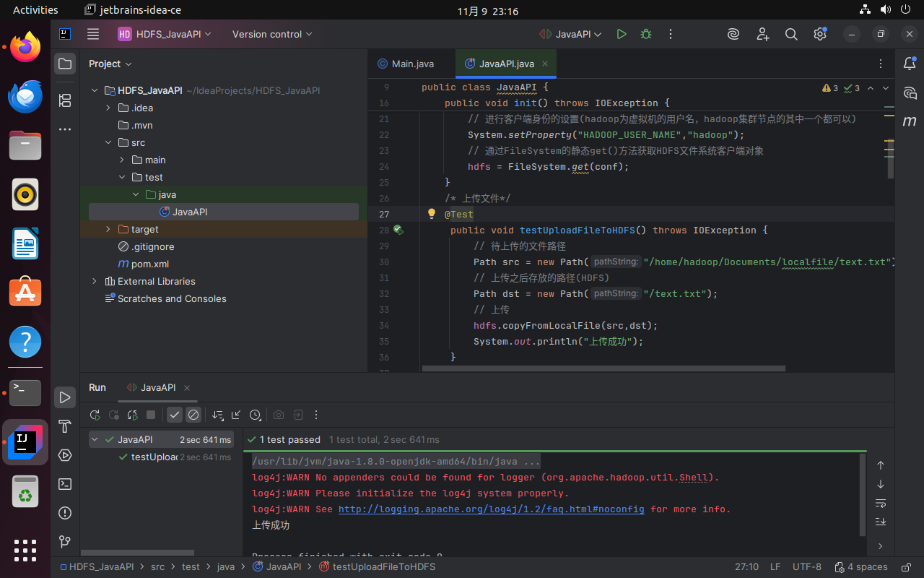The image size is (924, 578).
Task: Open Activities overview
Action: click(35, 10)
